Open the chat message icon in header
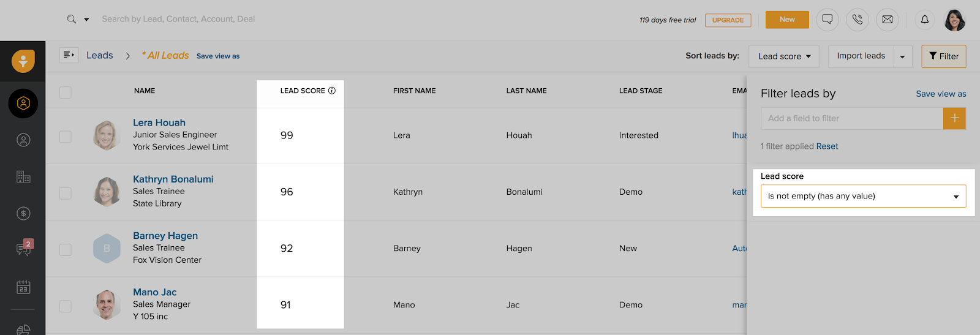The width and height of the screenshot is (980, 335). coord(827,20)
